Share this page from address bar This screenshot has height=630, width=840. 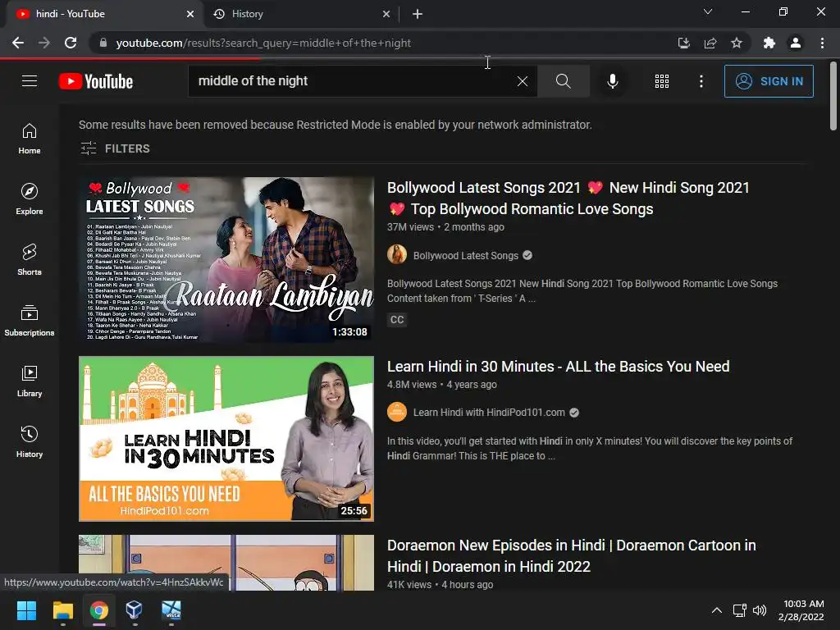710,43
